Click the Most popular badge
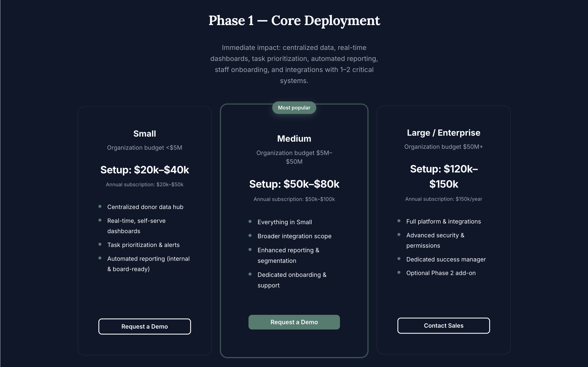 [x=294, y=108]
